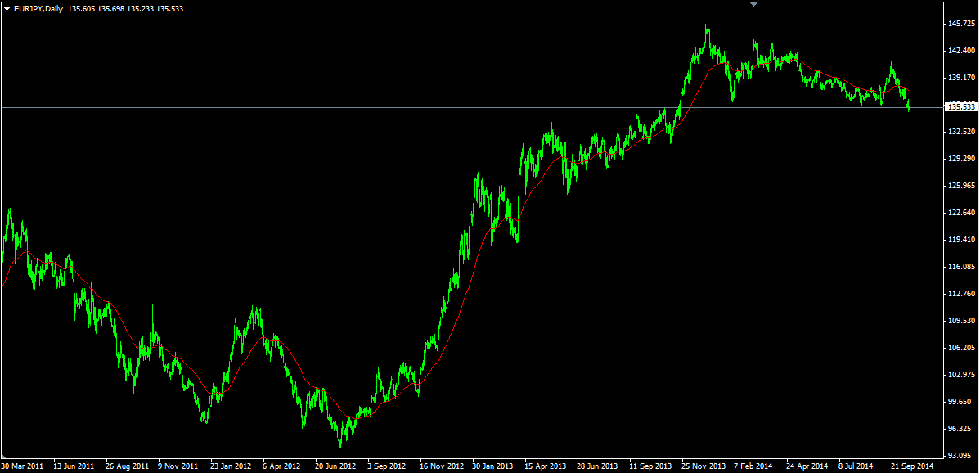
Task: Click the 102.975 price scale label
Action: point(963,374)
